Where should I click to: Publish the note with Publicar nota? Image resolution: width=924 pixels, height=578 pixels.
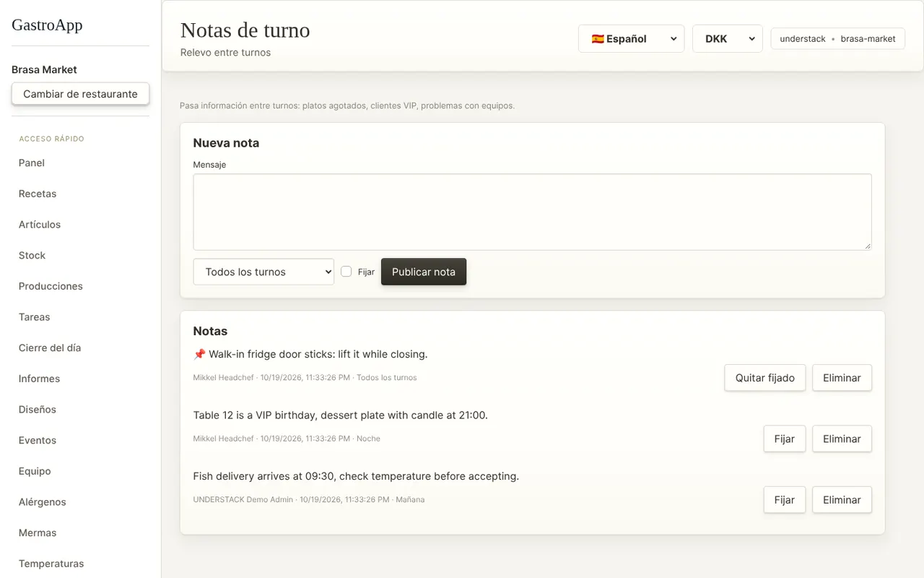click(x=424, y=272)
